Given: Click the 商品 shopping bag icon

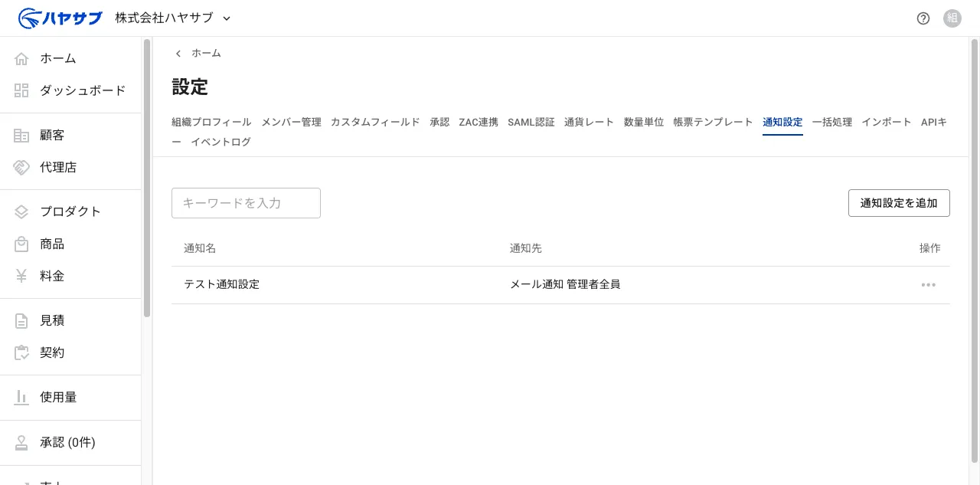Looking at the screenshot, I should click(21, 244).
